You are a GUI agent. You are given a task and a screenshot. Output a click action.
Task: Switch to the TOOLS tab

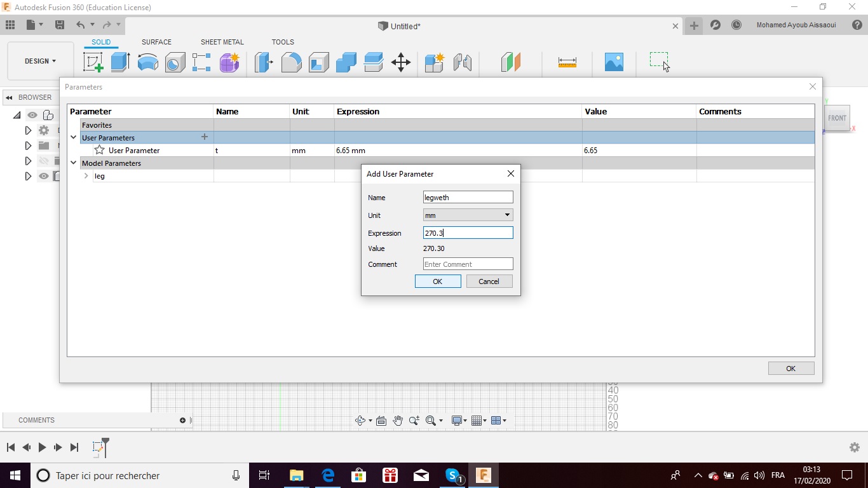[283, 42]
